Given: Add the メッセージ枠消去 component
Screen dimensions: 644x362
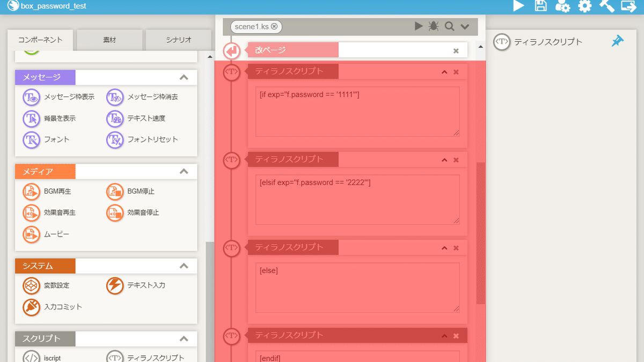Looking at the screenshot, I should tap(142, 97).
